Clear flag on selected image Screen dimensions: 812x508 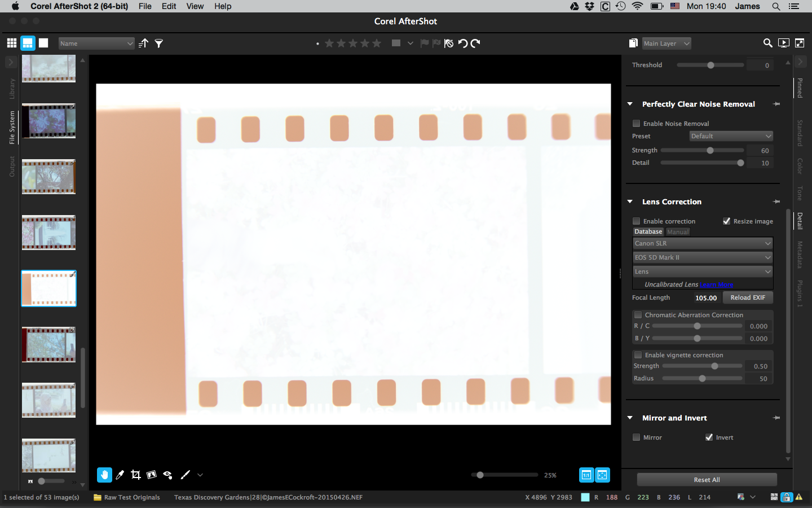pos(449,43)
